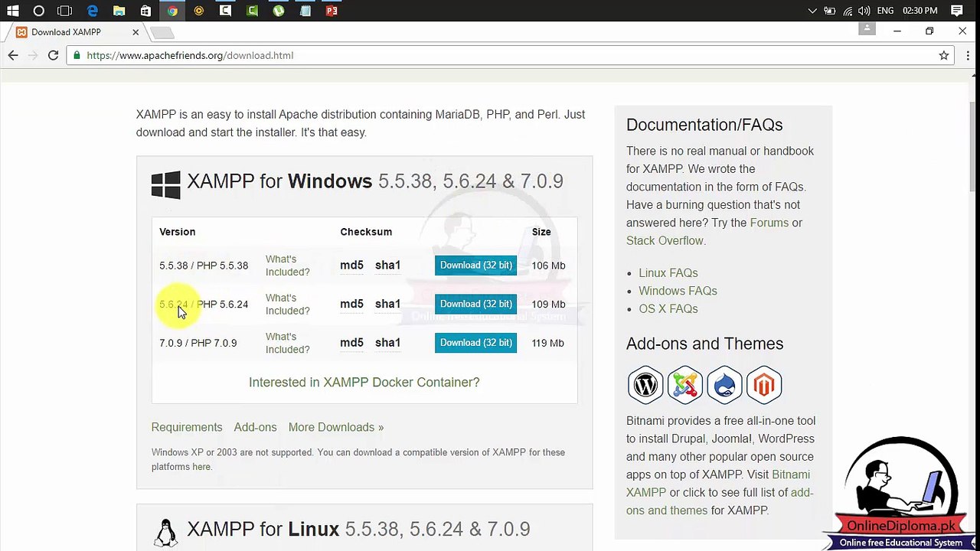Click the Drupal add-on icon
The image size is (980, 551).
724,384
